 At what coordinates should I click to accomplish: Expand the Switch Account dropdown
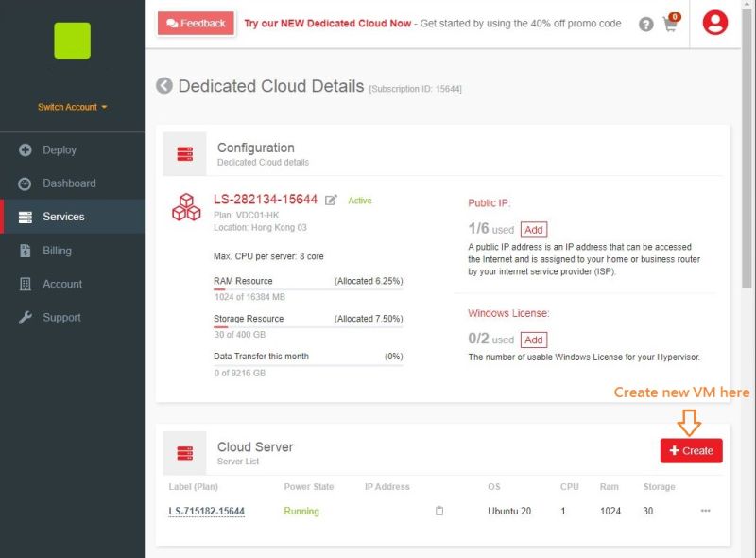73,107
